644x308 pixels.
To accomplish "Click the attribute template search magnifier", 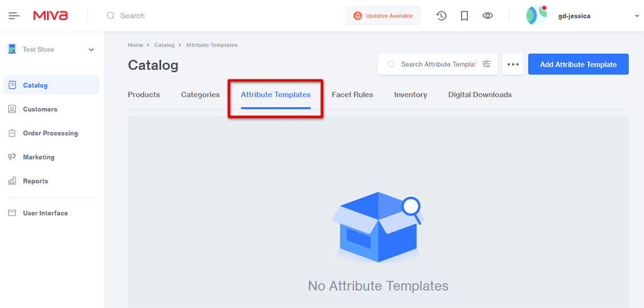I will coord(391,64).
